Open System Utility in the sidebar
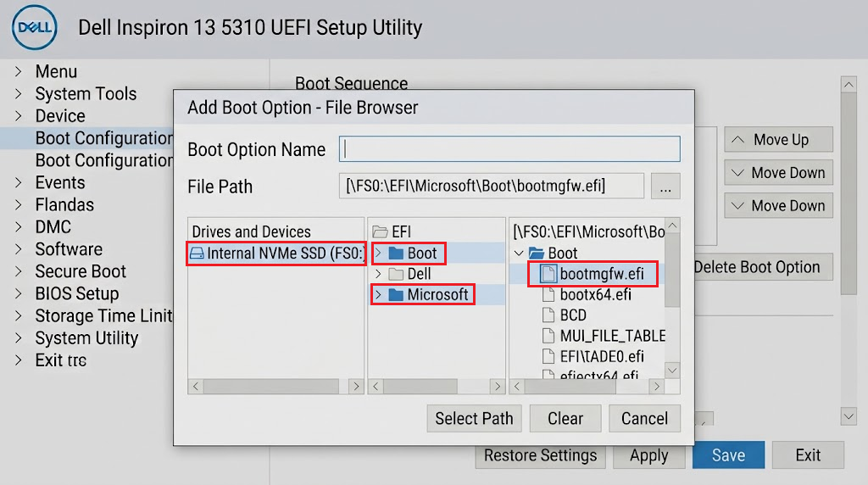The width and height of the screenshot is (868, 485). click(86, 337)
